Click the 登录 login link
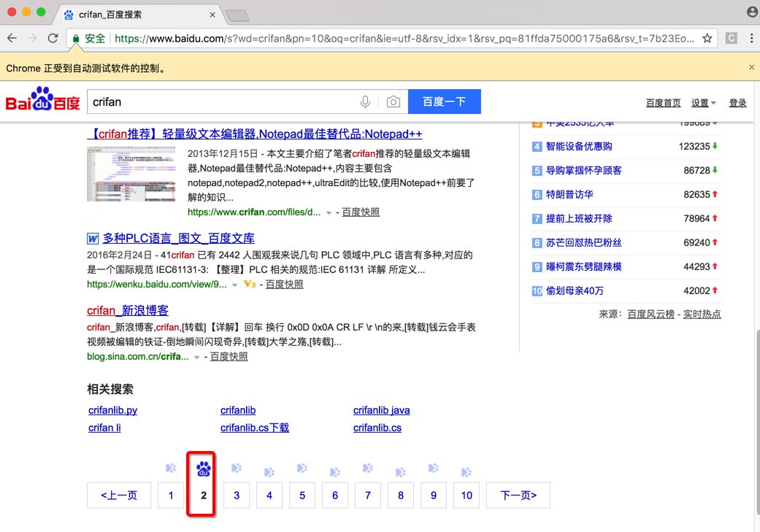 [737, 103]
